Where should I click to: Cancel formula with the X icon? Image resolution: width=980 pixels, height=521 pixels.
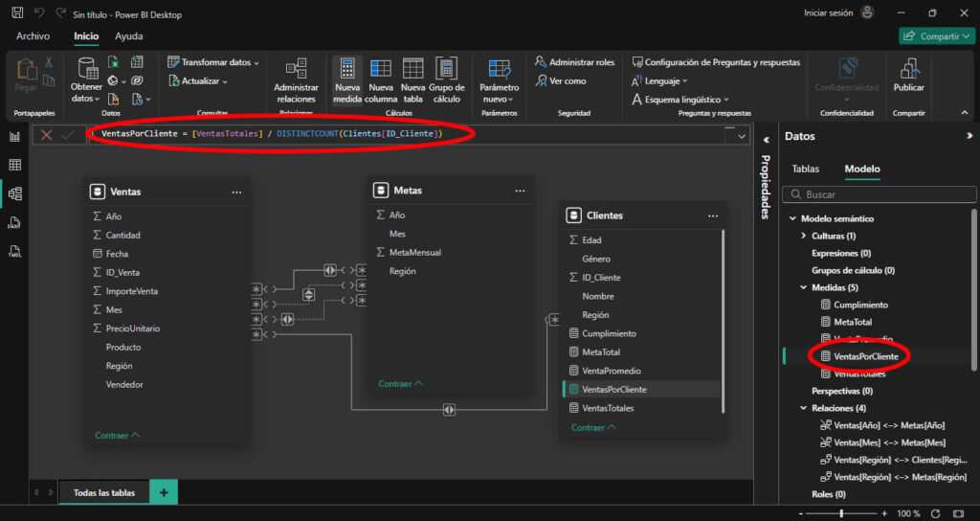(x=46, y=135)
